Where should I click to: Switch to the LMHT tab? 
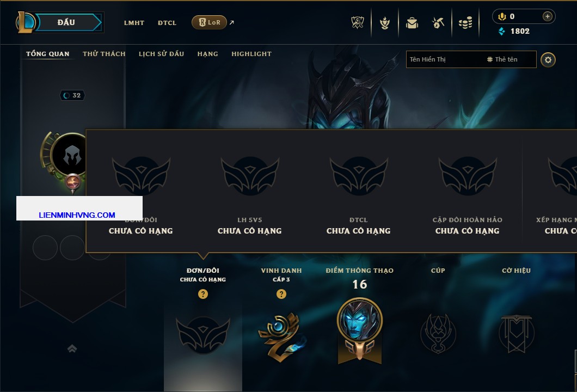[134, 23]
